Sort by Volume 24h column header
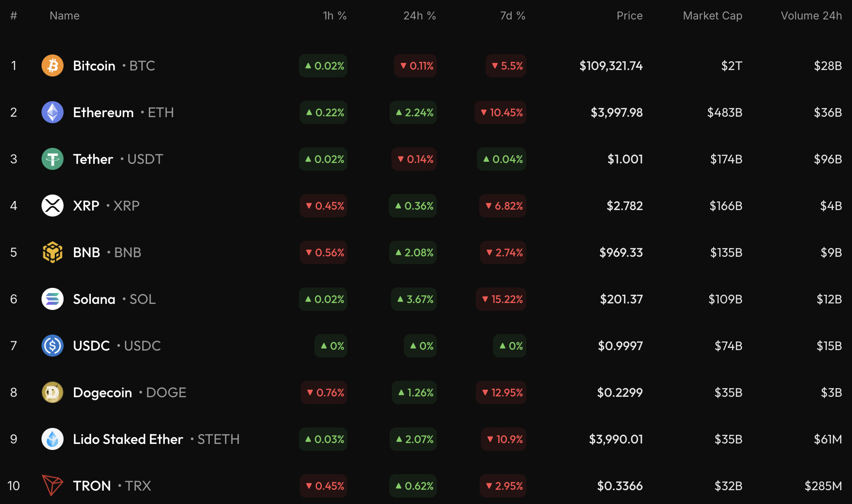The height and width of the screenshot is (504, 852). pyautogui.click(x=811, y=16)
